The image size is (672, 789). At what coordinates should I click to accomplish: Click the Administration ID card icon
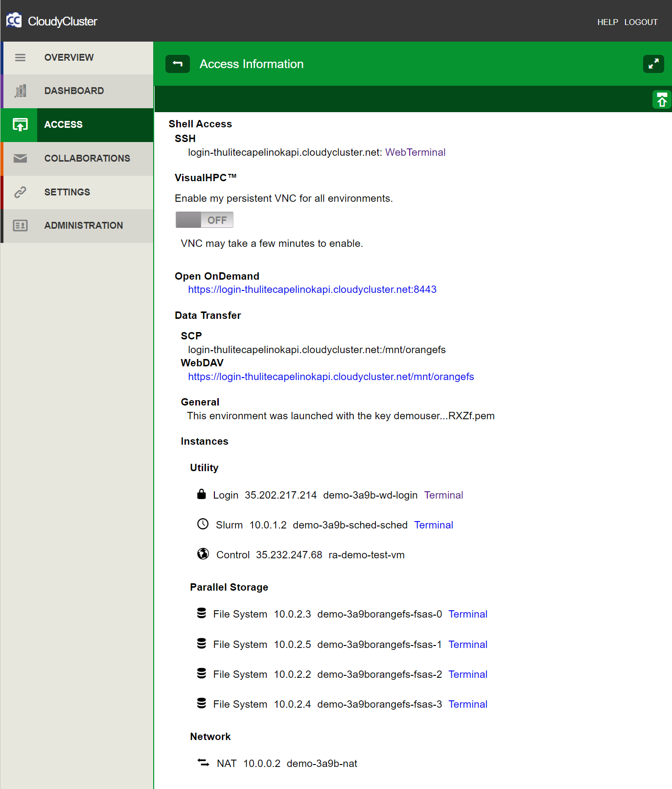[x=20, y=226]
